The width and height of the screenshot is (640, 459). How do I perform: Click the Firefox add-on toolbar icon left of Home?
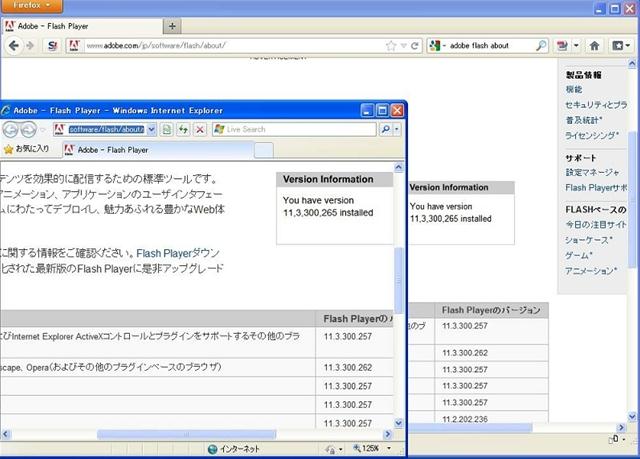pyautogui.click(x=562, y=46)
